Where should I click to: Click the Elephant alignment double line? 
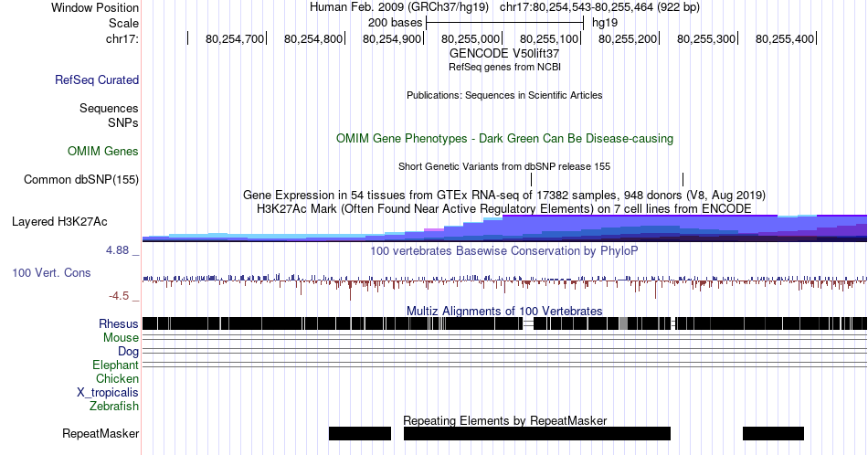pyautogui.click(x=505, y=365)
